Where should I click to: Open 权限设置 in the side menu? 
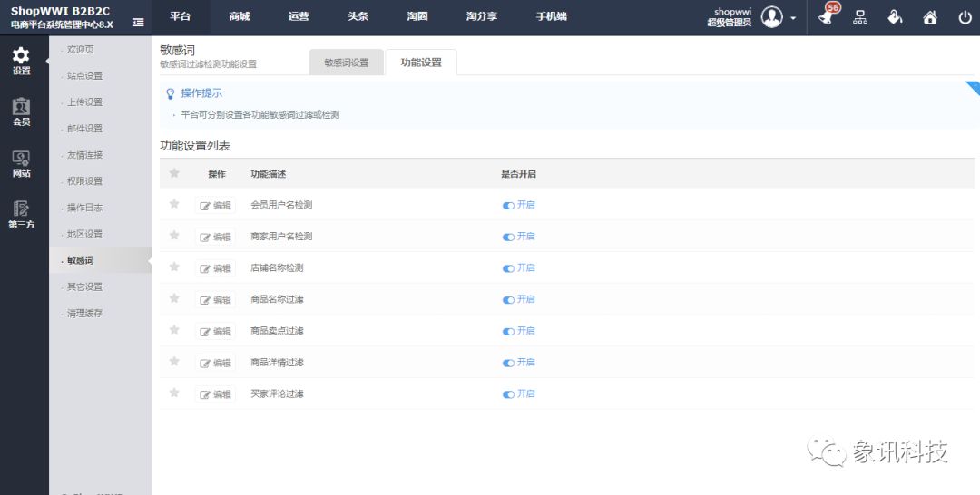85,181
